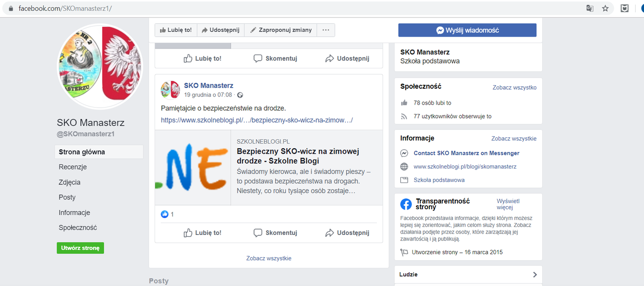644x286 pixels.
Task: Open the article title Bezpieczny SKO-wicz na zimowej drodze
Action: click(x=298, y=156)
